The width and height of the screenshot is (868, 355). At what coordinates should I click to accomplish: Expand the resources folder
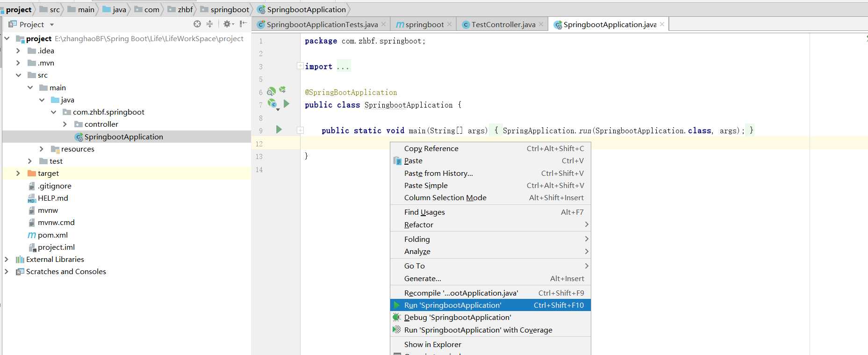click(x=42, y=149)
